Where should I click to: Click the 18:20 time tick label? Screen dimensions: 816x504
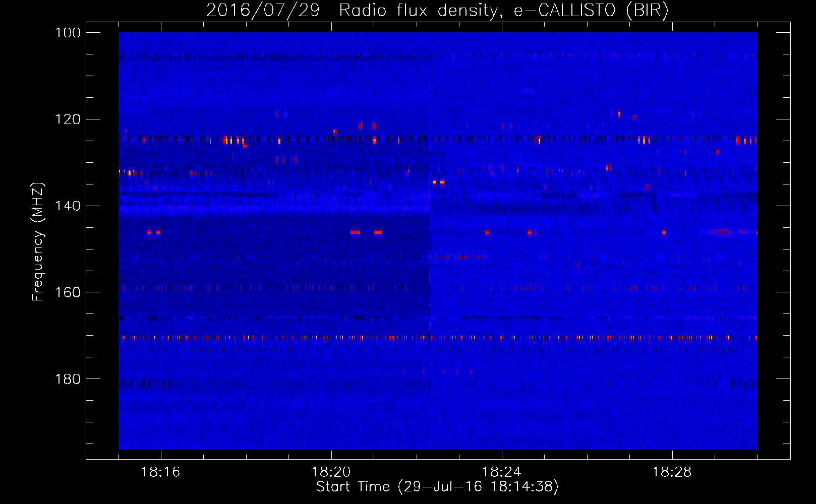pyautogui.click(x=331, y=472)
